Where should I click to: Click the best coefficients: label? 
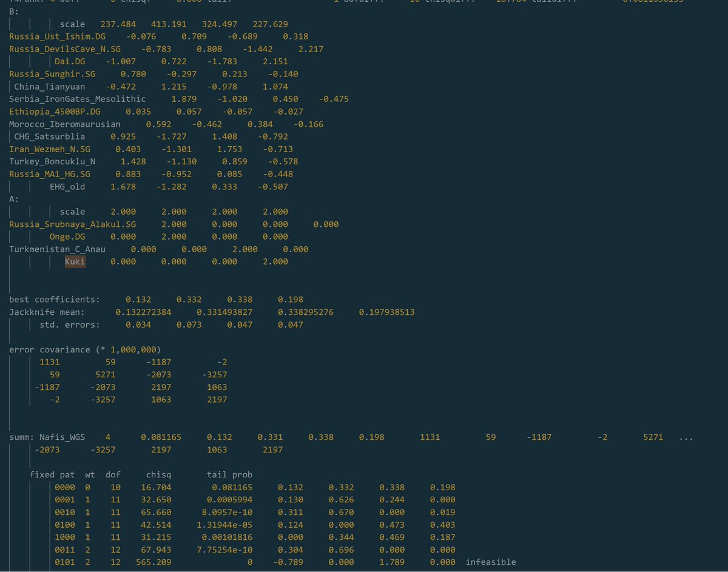(x=55, y=300)
